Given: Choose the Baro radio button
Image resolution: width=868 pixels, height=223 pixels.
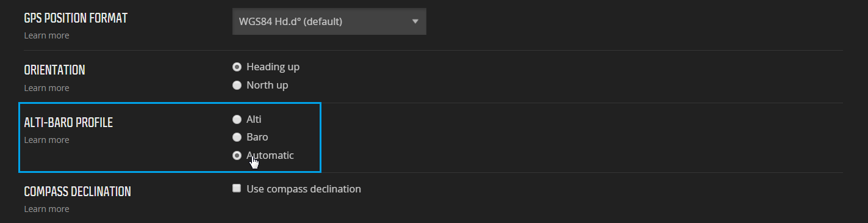Looking at the screenshot, I should tap(237, 137).
